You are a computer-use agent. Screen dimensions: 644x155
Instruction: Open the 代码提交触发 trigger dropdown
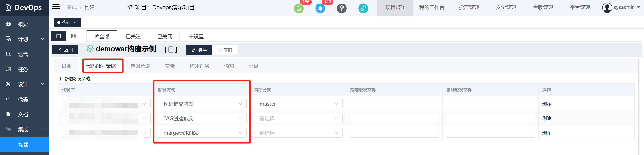[x=202, y=104]
